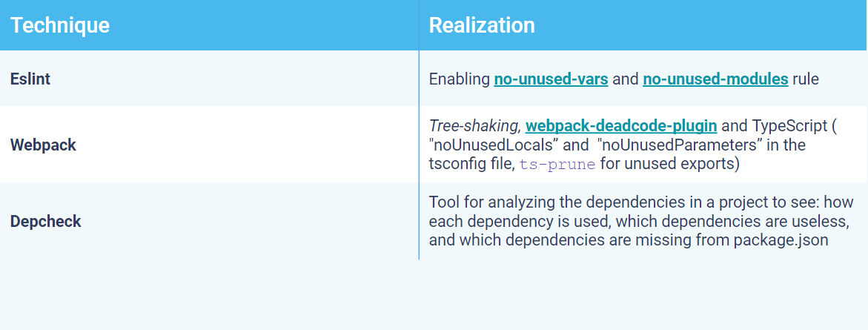Click the tsconfig file text
This screenshot has height=330, width=868.
point(471,165)
